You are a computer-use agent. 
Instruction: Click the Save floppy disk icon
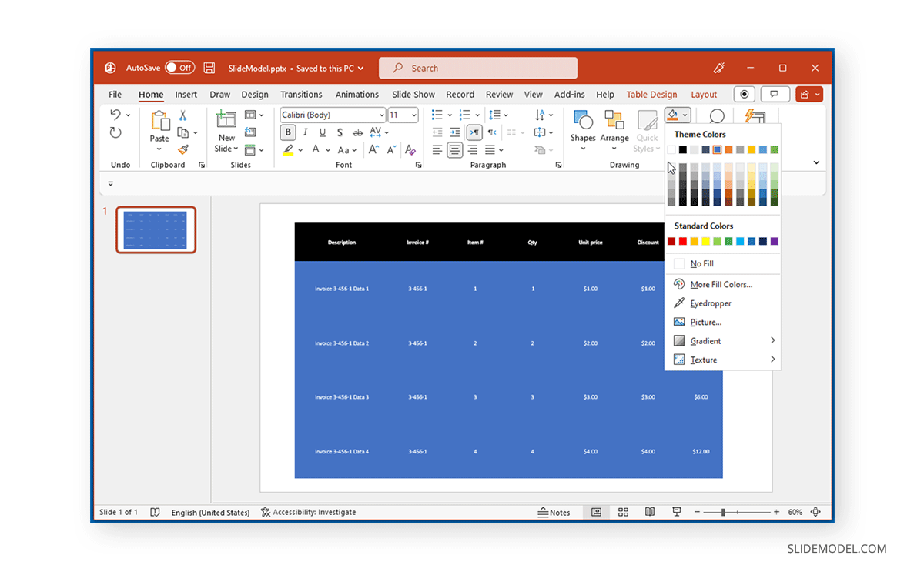click(209, 68)
